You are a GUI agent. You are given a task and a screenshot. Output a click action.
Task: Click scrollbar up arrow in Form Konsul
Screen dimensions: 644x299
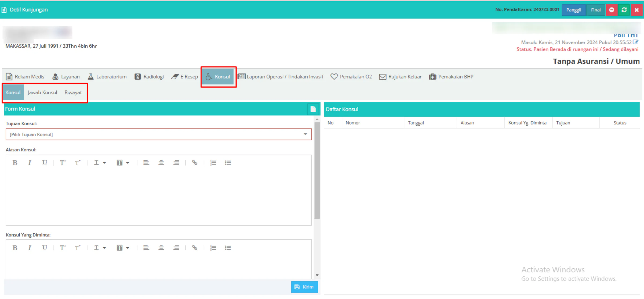[x=317, y=119]
